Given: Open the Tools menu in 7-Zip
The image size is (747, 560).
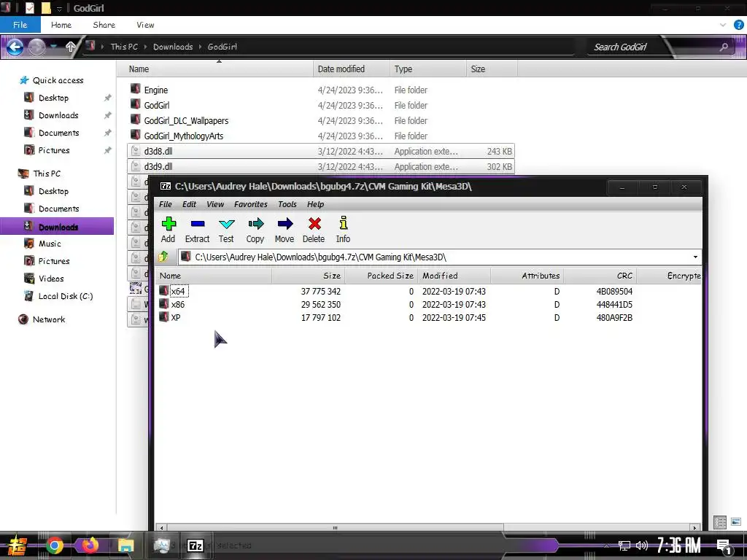Looking at the screenshot, I should coord(287,204).
